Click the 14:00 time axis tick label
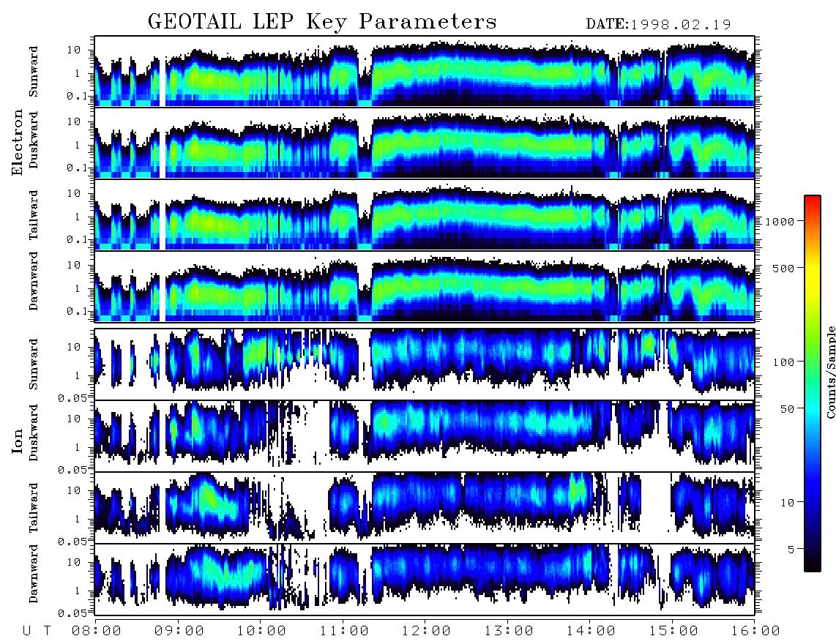 click(591, 631)
